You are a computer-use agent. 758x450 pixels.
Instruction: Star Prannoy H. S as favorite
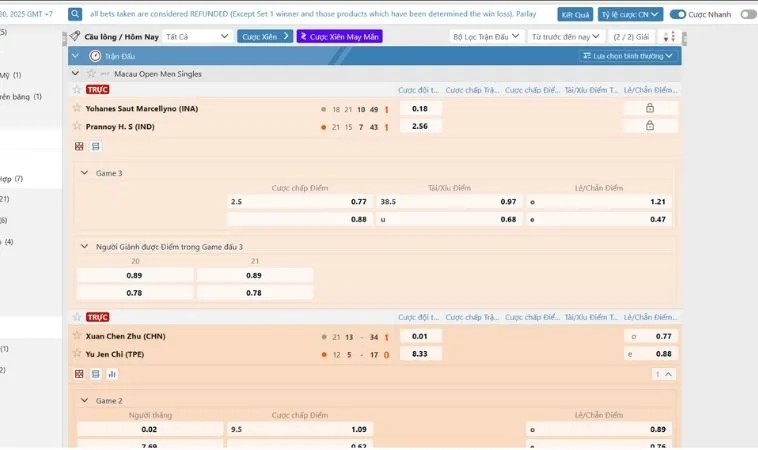77,127
